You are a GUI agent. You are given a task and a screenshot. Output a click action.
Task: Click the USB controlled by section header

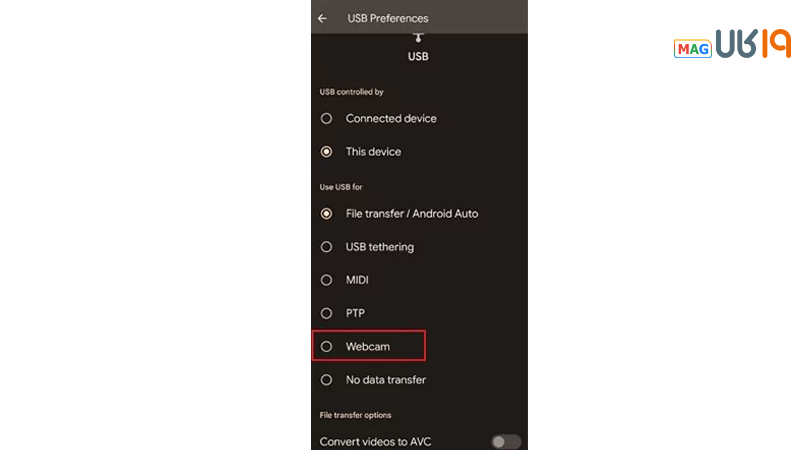coord(352,92)
